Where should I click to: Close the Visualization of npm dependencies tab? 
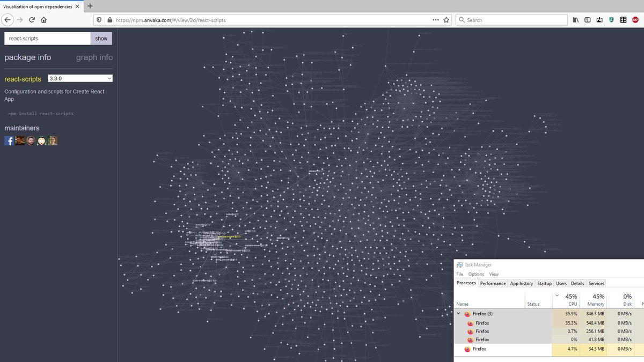(77, 6)
